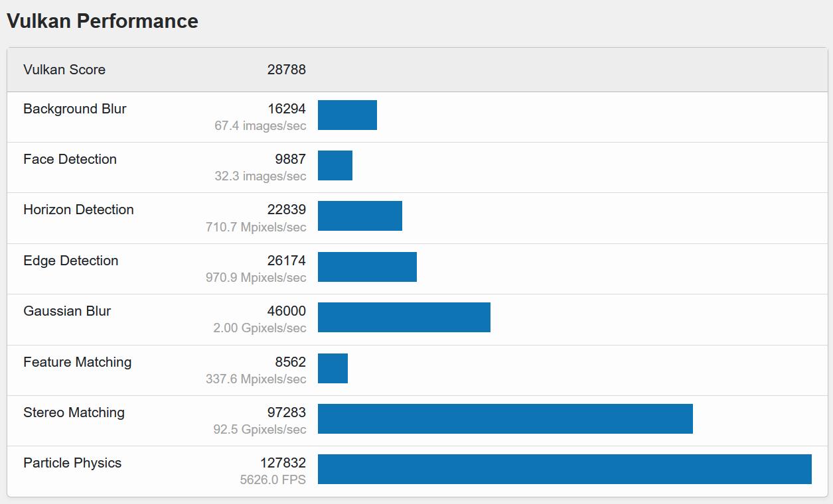Click the Edge Detection label
The image size is (833, 504).
71,261
